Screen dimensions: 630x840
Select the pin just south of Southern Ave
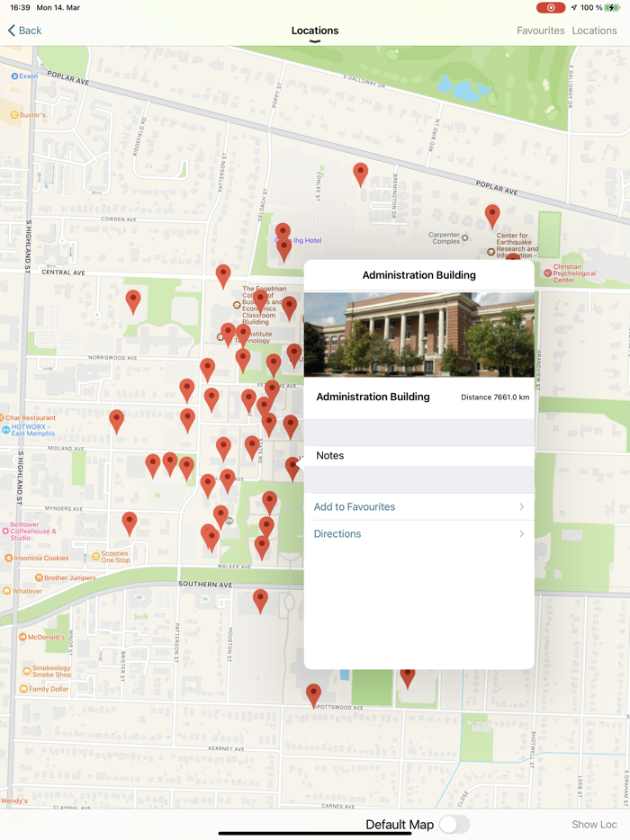pyautogui.click(x=260, y=601)
